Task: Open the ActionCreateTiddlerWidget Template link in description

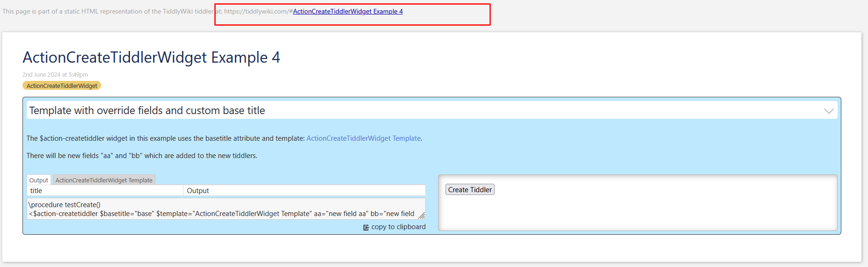Action: 363,138
